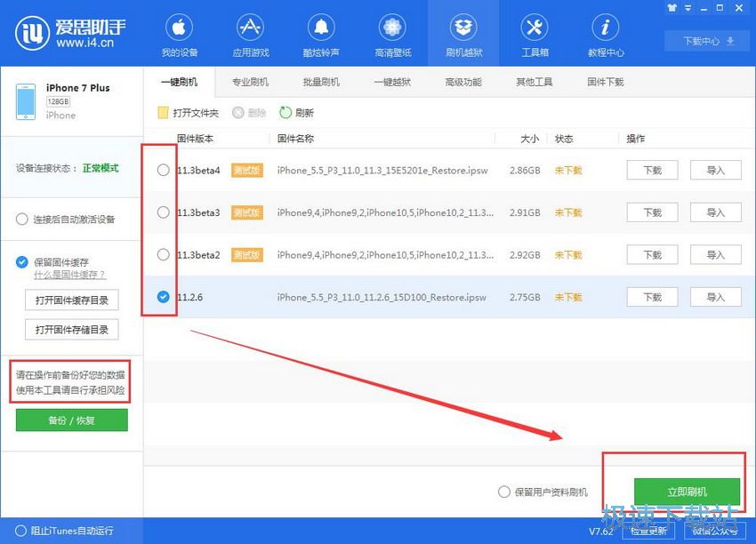
Task: Open 工具箱 toolbox section
Action: tap(535, 36)
